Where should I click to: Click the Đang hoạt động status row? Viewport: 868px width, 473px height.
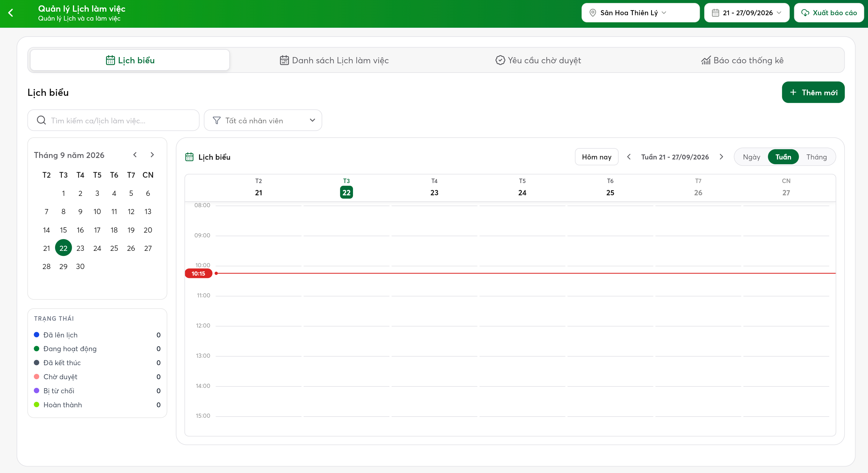click(x=97, y=348)
